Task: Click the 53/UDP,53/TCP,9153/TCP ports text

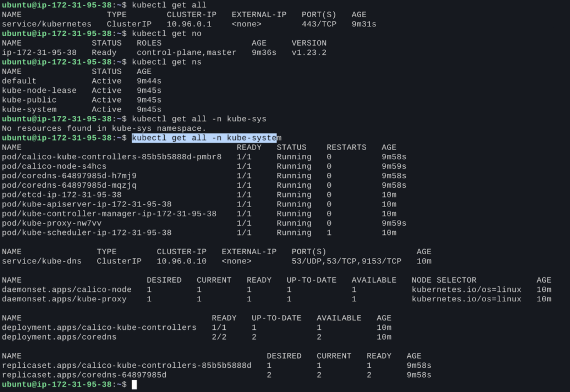Action: point(346,261)
